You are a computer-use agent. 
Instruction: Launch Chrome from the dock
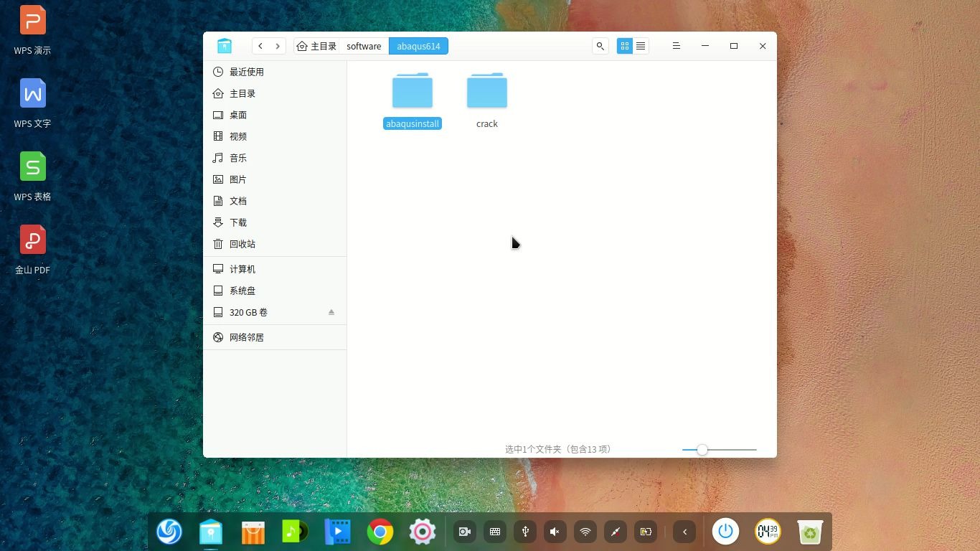380,532
